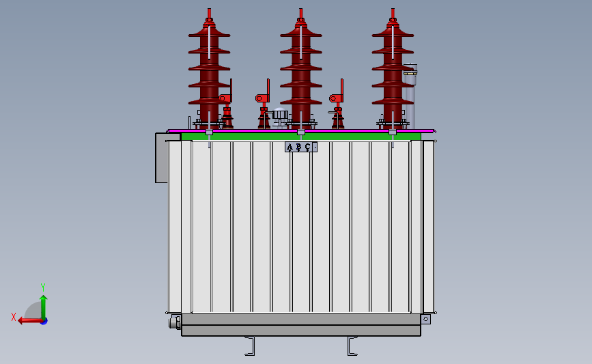Select the right high-voltage bushing insulator
Screen dimensions: 592x364
pos(393,68)
